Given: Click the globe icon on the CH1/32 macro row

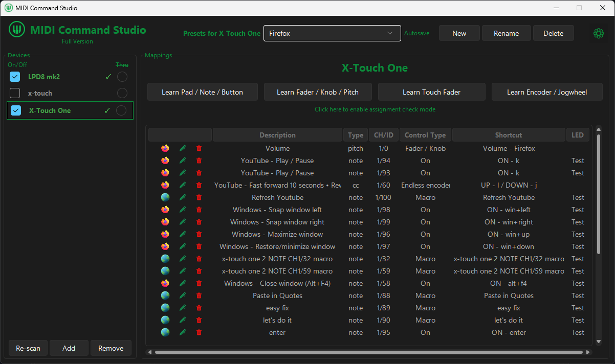Looking at the screenshot, I should point(165,259).
